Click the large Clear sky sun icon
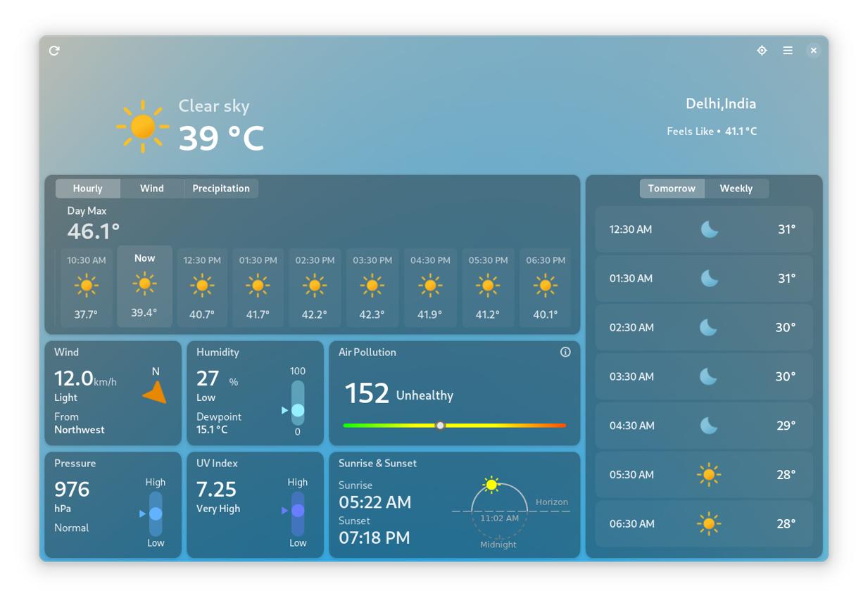The height and width of the screenshot is (605, 868). (143, 127)
